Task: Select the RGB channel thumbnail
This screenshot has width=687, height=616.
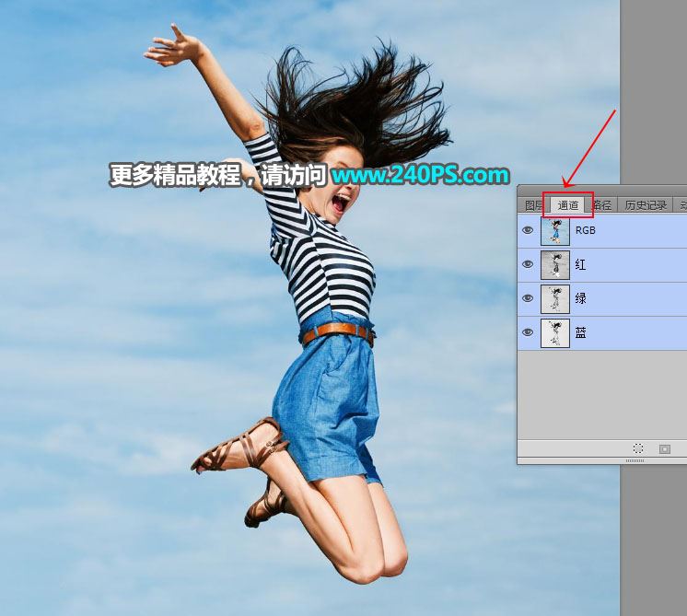Action: (555, 231)
